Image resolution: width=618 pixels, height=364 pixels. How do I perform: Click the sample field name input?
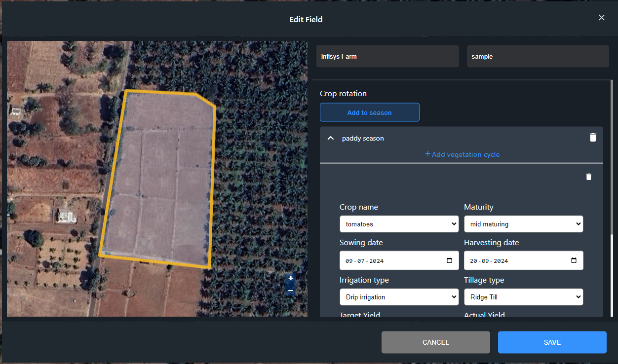(538, 57)
